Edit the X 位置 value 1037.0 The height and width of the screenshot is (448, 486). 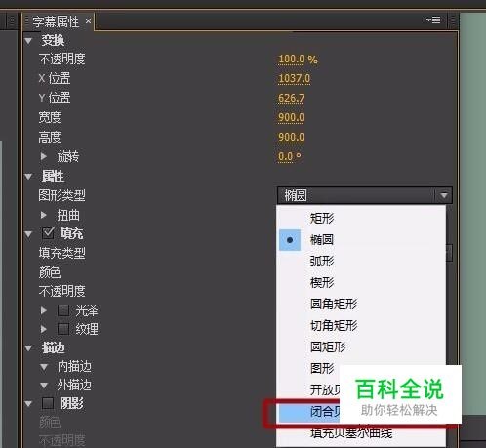point(294,78)
